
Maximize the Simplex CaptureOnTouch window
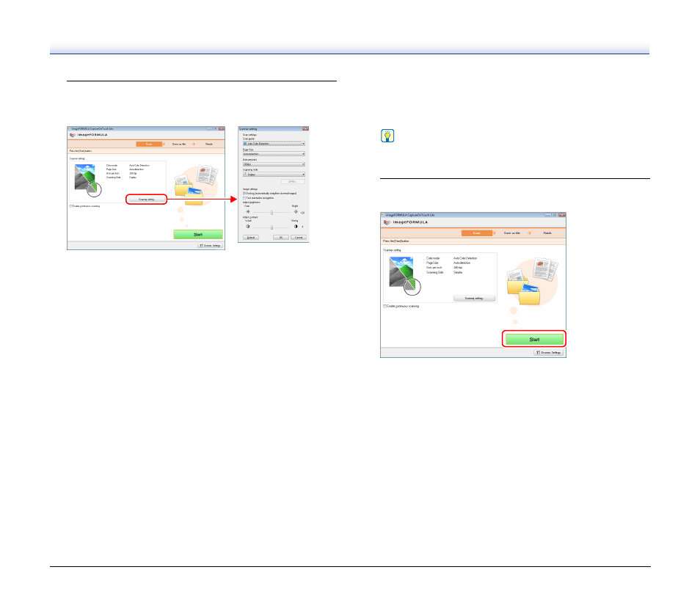pyautogui.click(x=555, y=215)
